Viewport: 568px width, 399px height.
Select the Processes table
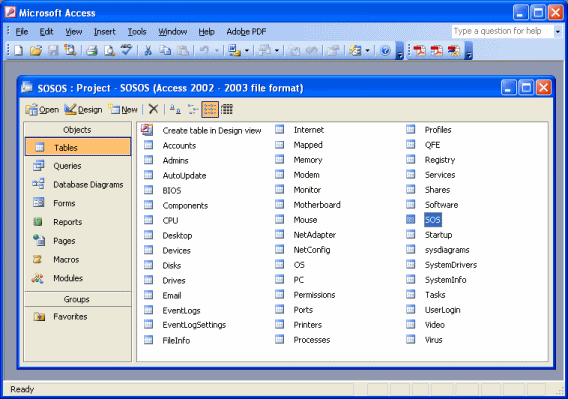[312, 340]
